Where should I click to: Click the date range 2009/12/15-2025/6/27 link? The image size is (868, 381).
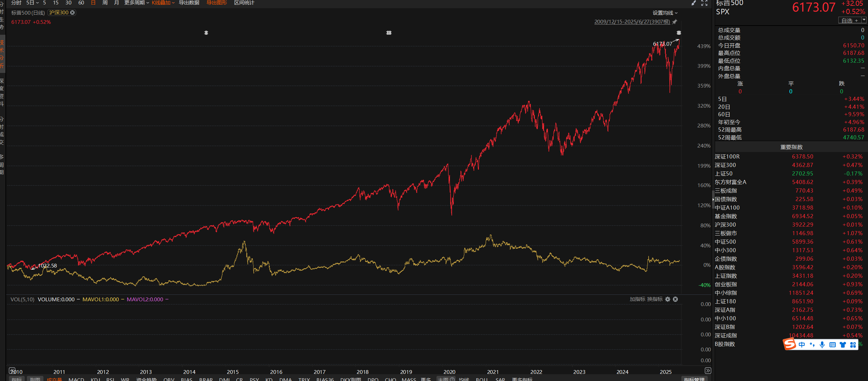(x=632, y=22)
